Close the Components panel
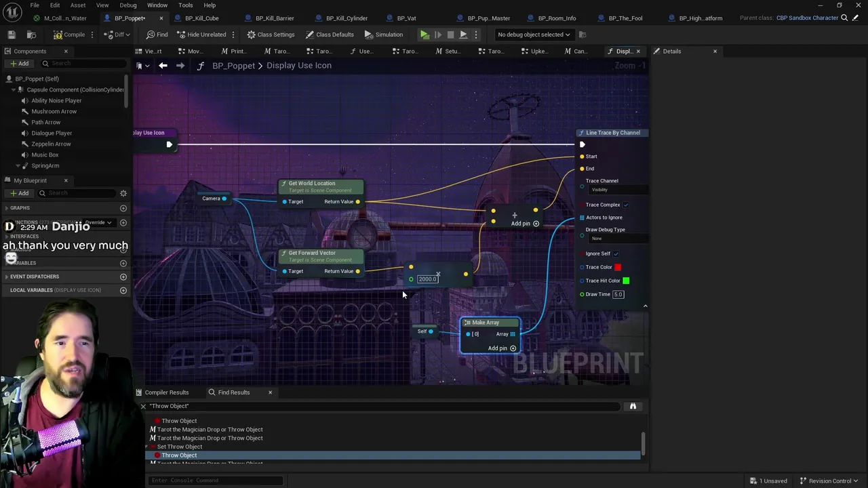868x488 pixels. (x=66, y=52)
